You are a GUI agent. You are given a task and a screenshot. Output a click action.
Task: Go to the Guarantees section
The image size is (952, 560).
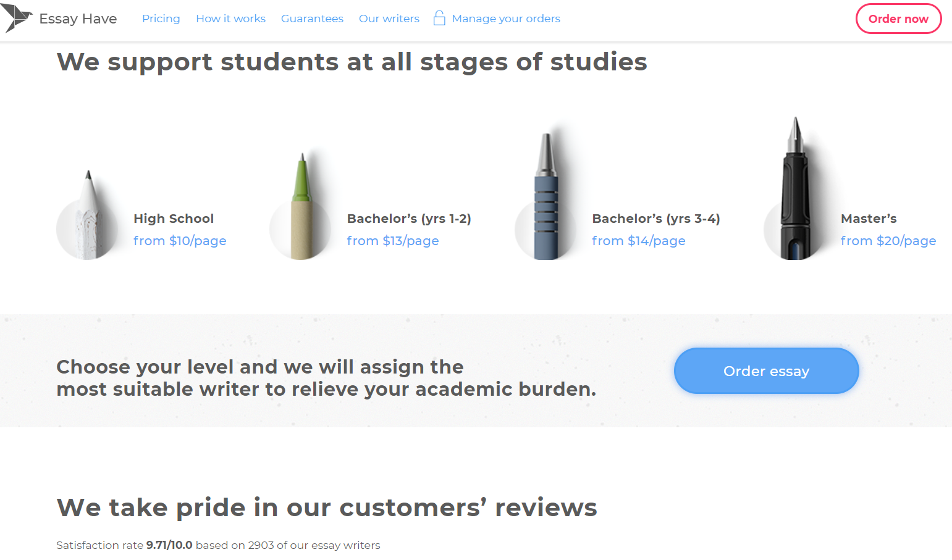[x=312, y=19]
